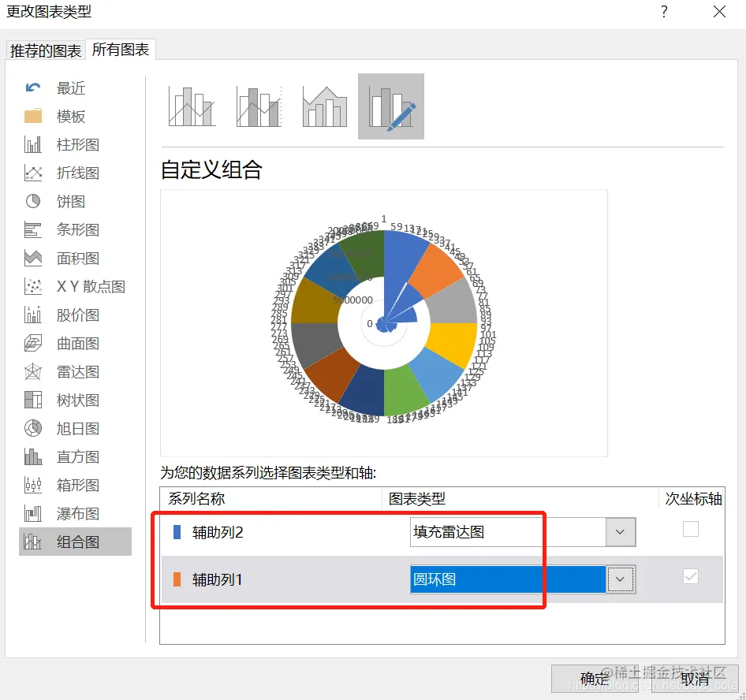The width and height of the screenshot is (746, 700).
Task: Choose the Pie chart (饼图) icon
Action: pyautogui.click(x=33, y=201)
